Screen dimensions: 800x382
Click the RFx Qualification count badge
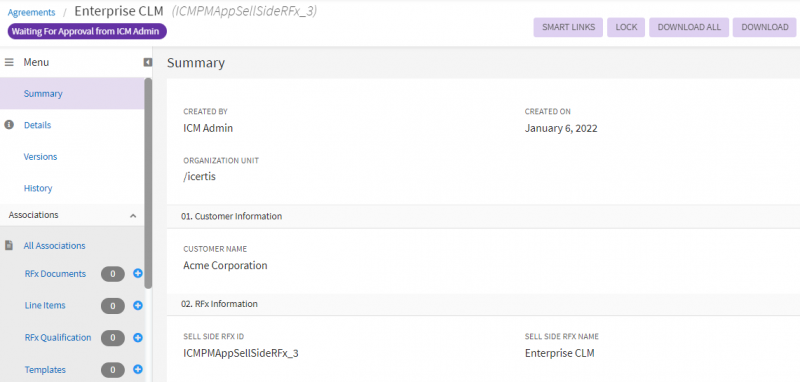point(113,338)
